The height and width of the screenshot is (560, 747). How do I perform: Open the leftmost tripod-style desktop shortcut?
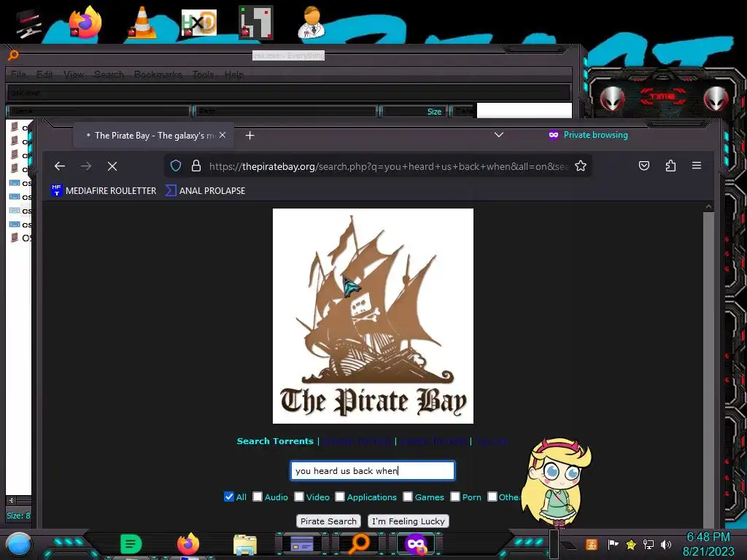tap(29, 23)
